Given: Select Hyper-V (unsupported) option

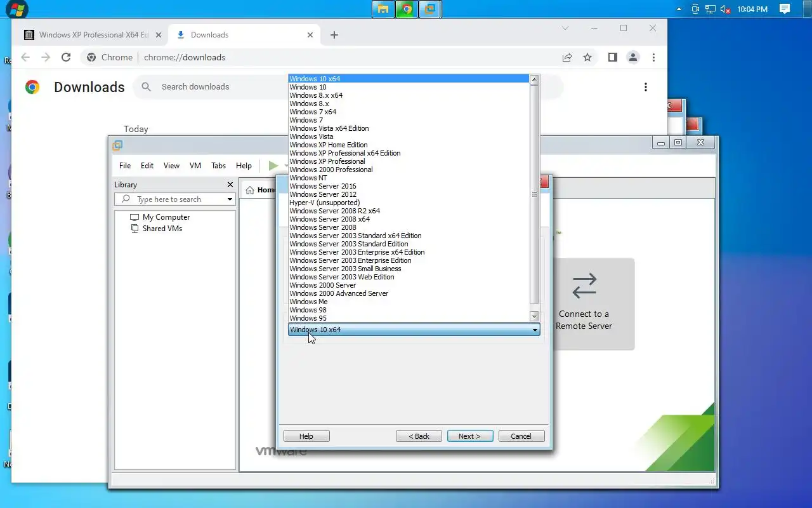Looking at the screenshot, I should tap(409, 203).
